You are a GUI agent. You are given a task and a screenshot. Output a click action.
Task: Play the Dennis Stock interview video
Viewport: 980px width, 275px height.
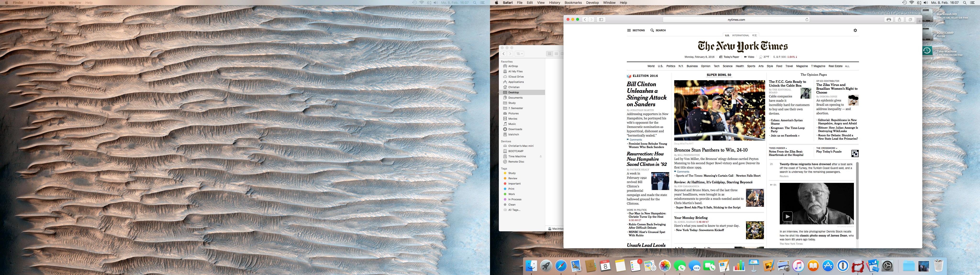pyautogui.click(x=787, y=217)
